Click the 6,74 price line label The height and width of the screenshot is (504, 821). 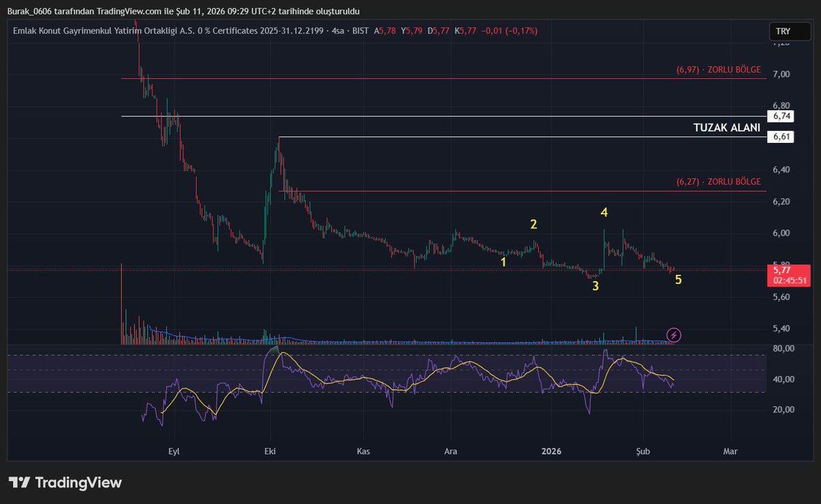[782, 116]
